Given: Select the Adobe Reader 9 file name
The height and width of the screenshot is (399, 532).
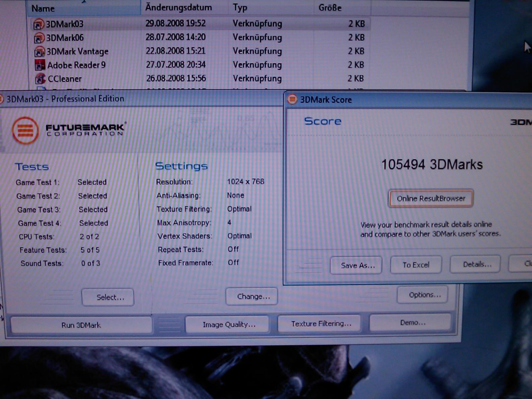Looking at the screenshot, I should 76,65.
